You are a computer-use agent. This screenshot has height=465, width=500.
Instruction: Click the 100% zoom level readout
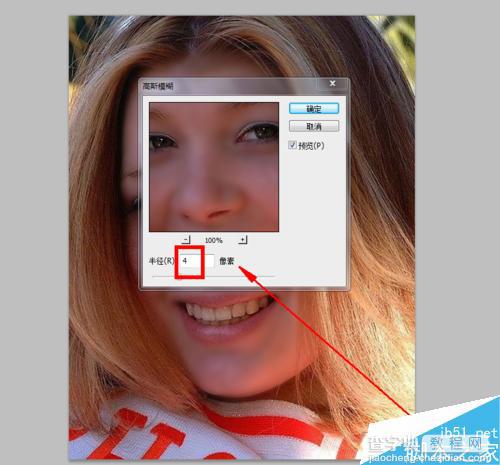pos(214,240)
